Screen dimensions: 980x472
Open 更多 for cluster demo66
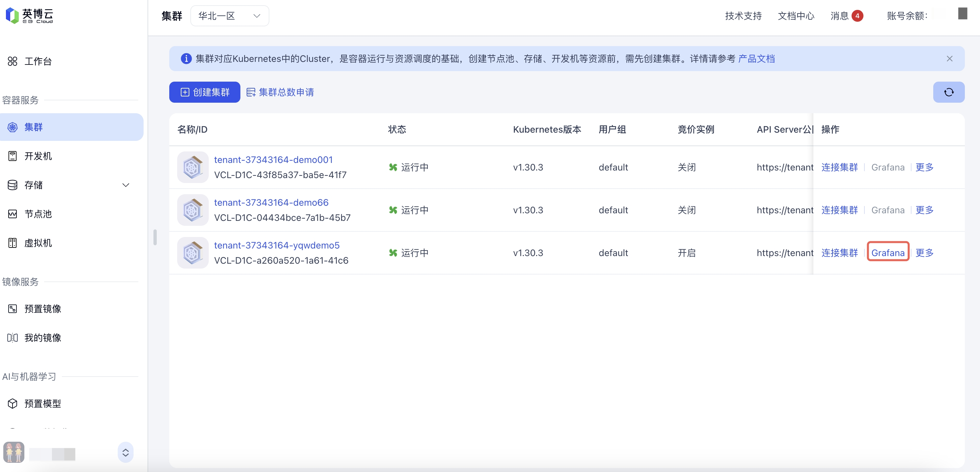(x=924, y=210)
